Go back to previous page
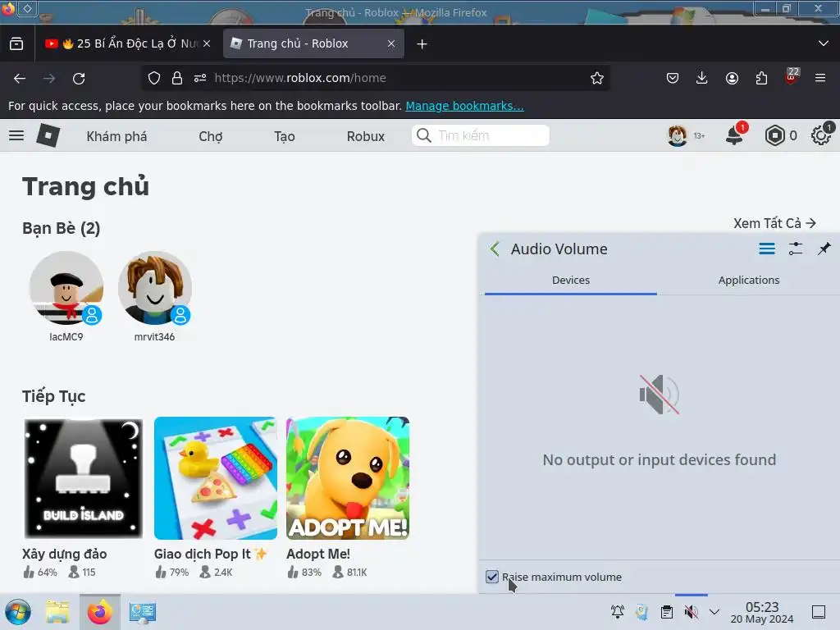840x630 pixels. pyautogui.click(x=20, y=78)
